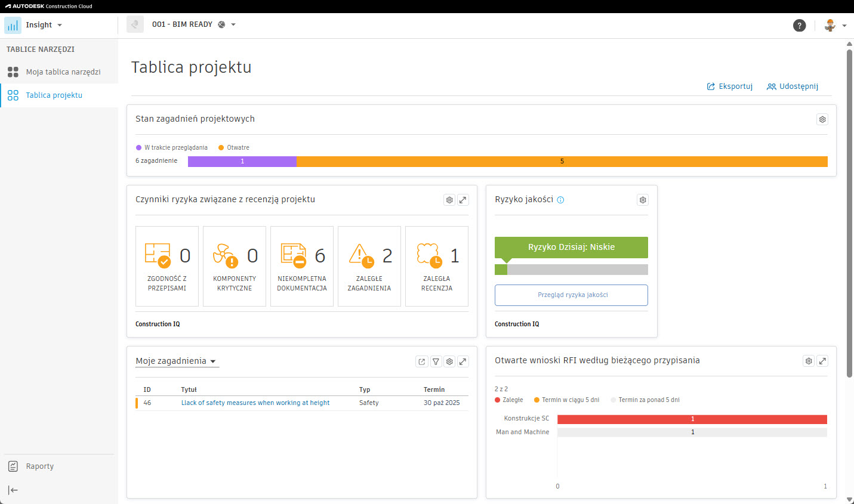Go to Moja tablica narzędzi
Viewport: 854px width, 504px height.
coord(63,72)
